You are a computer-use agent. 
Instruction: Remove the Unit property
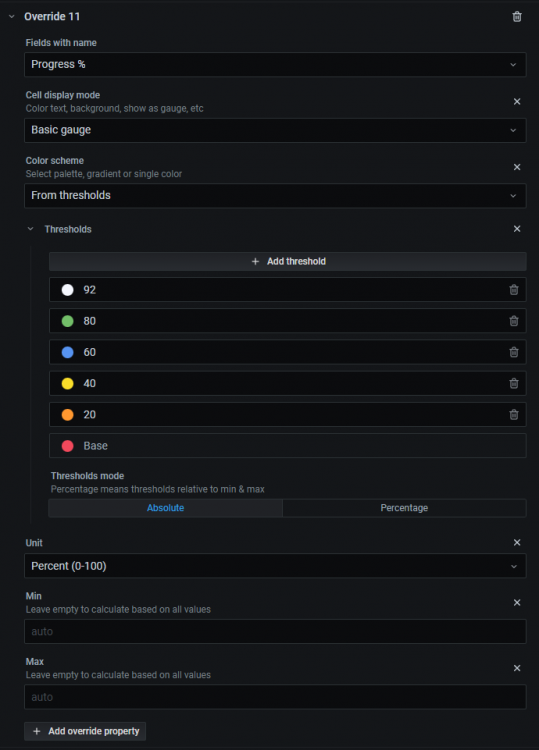[517, 542]
